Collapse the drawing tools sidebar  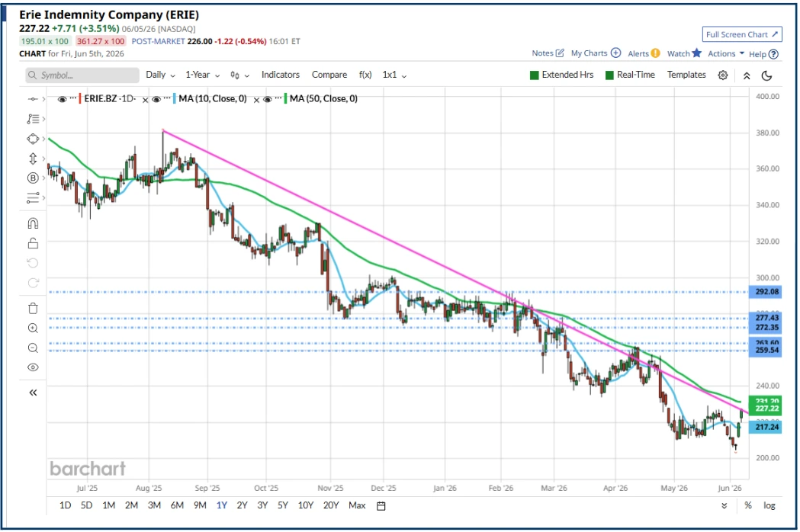click(x=33, y=393)
